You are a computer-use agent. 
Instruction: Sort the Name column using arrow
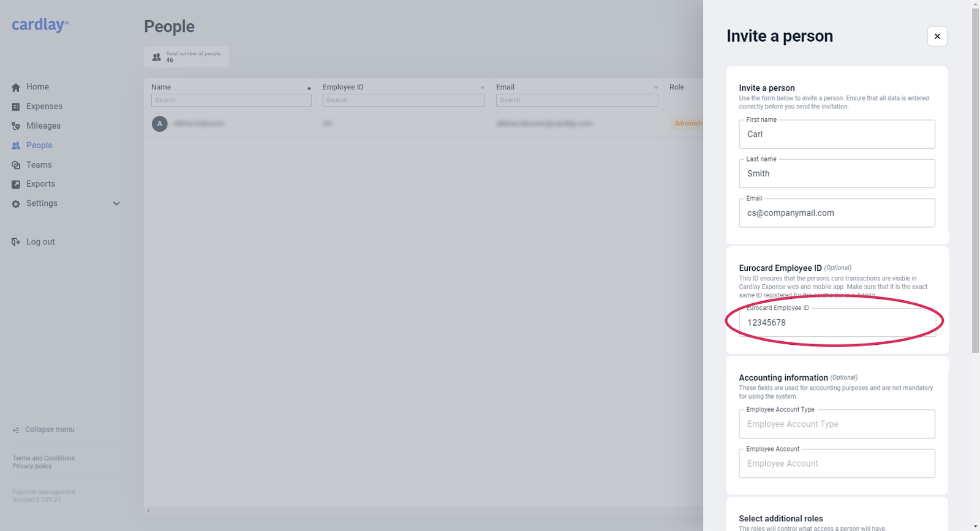pos(309,88)
